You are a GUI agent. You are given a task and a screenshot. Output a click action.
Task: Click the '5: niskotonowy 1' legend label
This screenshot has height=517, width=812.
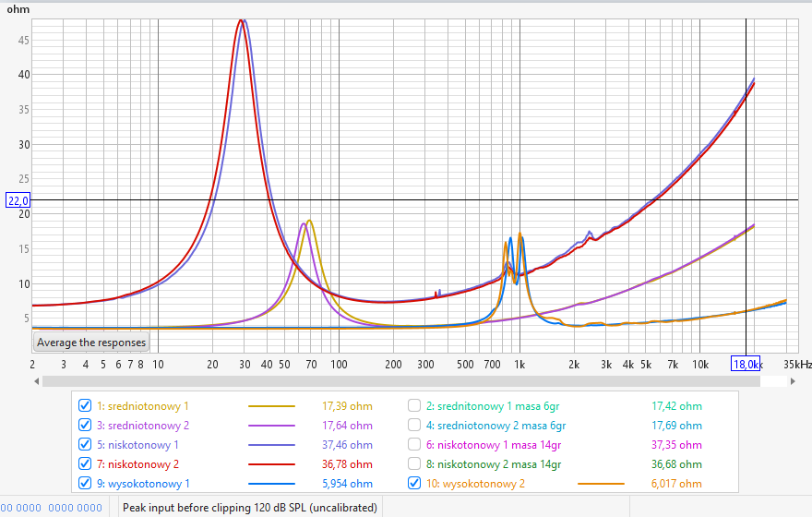137,445
